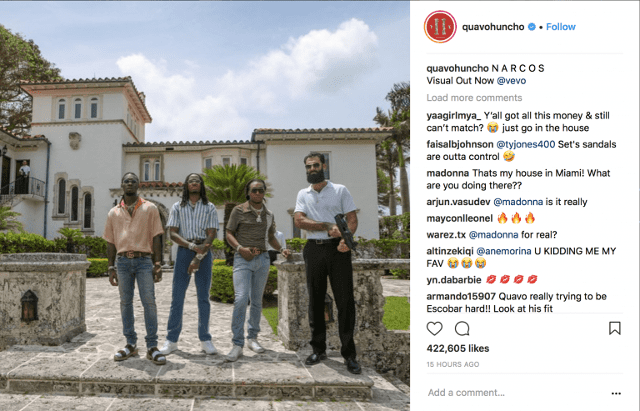Save the post with the bookmark icon
The width and height of the screenshot is (640, 411).
coord(615,328)
